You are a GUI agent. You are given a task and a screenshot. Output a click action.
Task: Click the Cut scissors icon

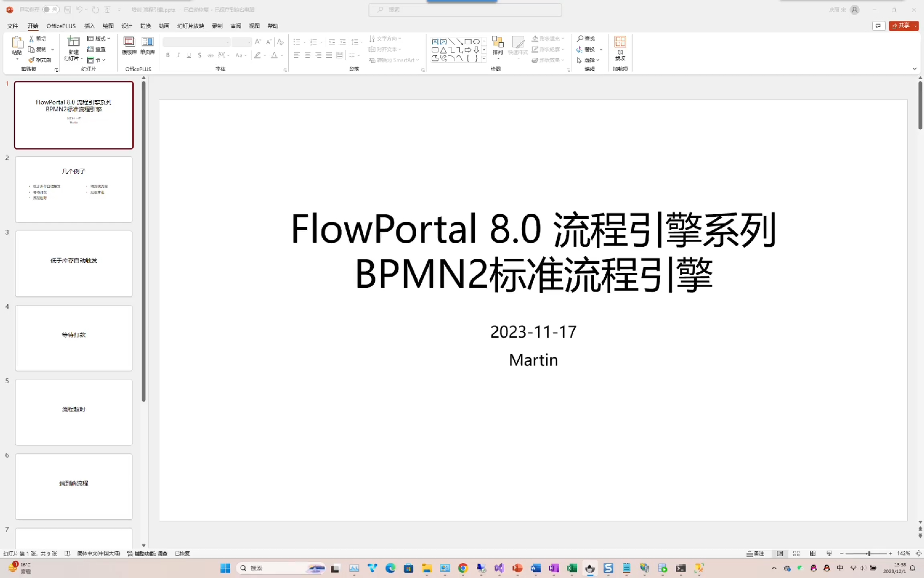click(x=32, y=39)
